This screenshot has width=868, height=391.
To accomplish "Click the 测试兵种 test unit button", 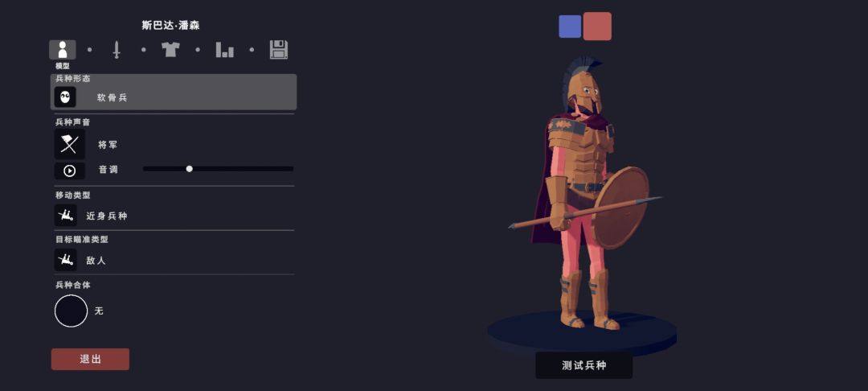I will point(584,365).
